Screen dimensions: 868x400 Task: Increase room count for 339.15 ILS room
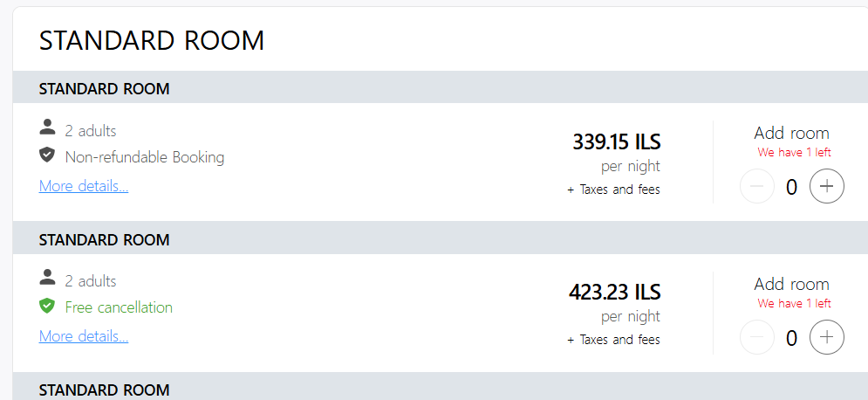click(x=826, y=186)
